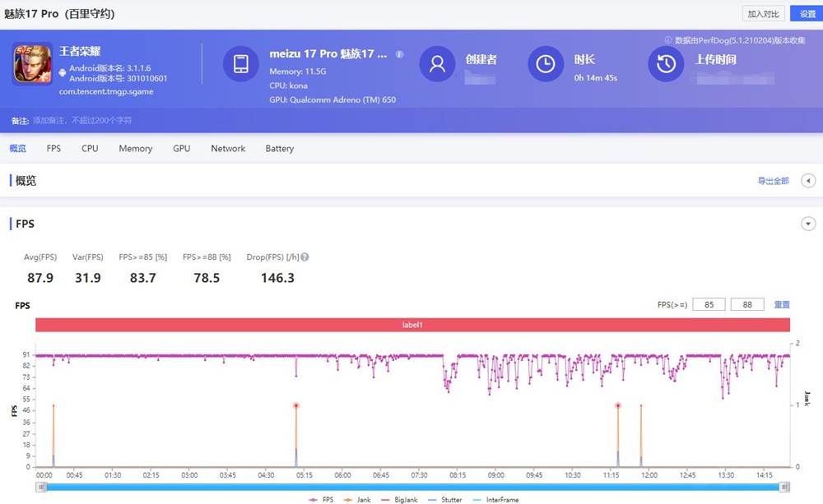Click the PerfDog data source info icon
The image size is (823, 504).
point(668,39)
